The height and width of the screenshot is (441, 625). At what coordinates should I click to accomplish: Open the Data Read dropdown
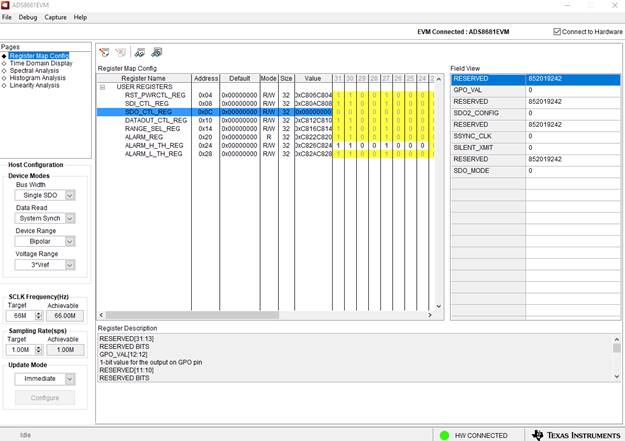coord(70,219)
